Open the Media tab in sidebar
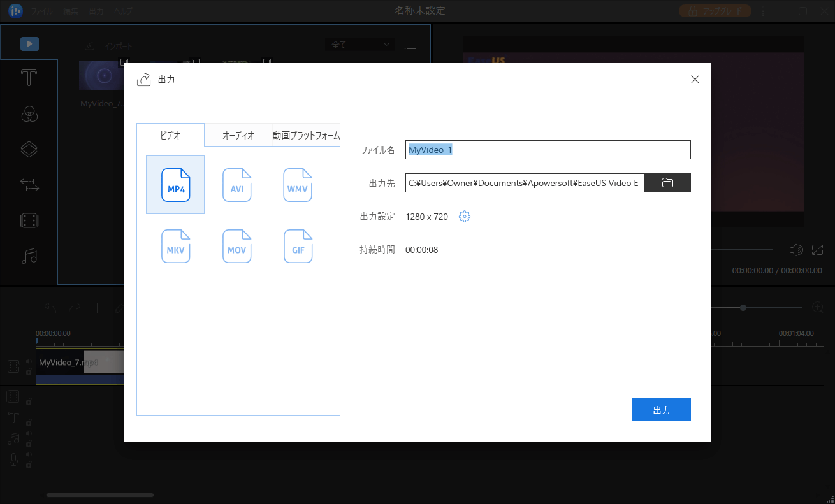 tap(29, 44)
